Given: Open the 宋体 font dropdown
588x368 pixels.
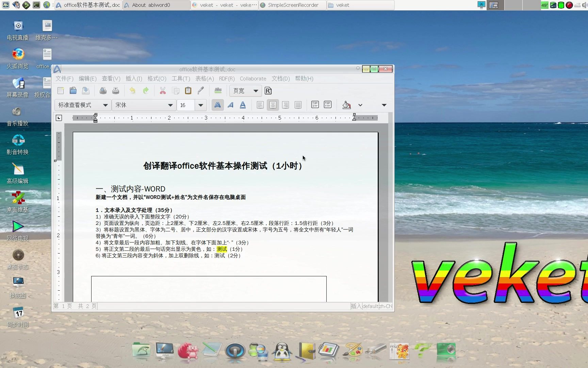Looking at the screenshot, I should (144, 105).
